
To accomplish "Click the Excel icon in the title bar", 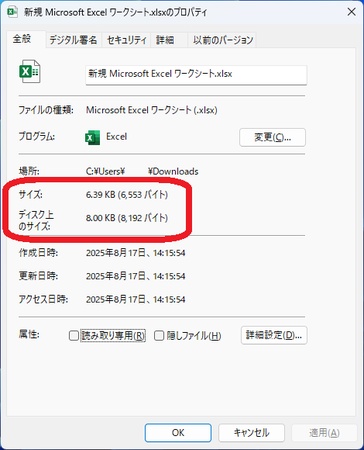I will (12, 12).
